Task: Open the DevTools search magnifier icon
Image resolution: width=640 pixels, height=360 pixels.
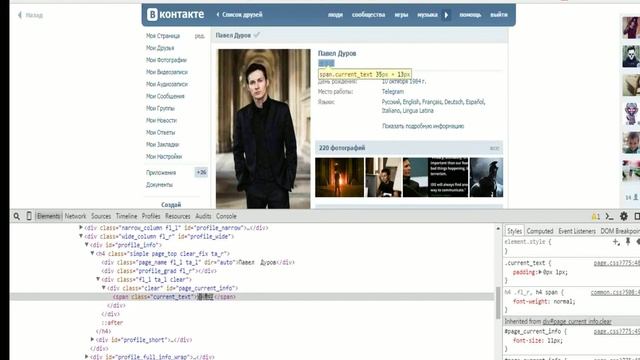Action: [17, 216]
